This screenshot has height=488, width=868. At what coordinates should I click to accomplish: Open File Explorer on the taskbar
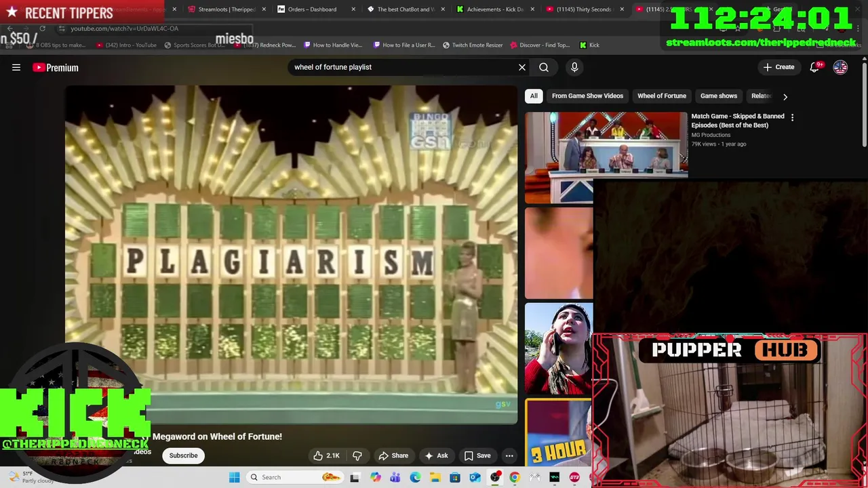click(x=435, y=477)
